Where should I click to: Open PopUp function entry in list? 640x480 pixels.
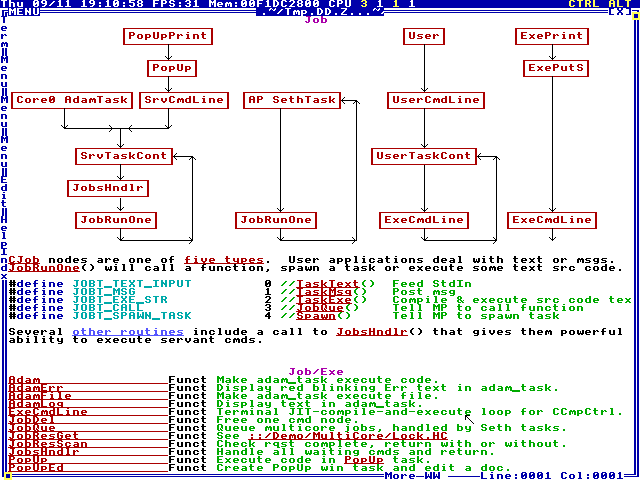click(x=88, y=460)
